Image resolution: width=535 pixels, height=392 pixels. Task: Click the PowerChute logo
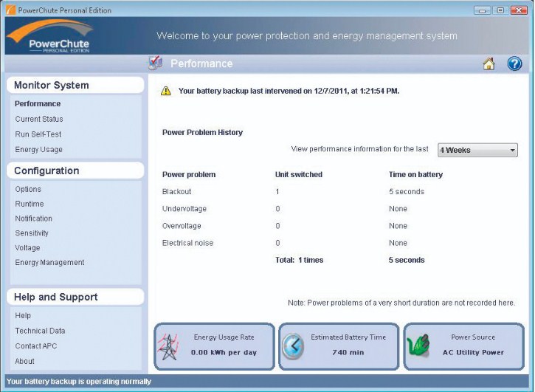coord(50,36)
